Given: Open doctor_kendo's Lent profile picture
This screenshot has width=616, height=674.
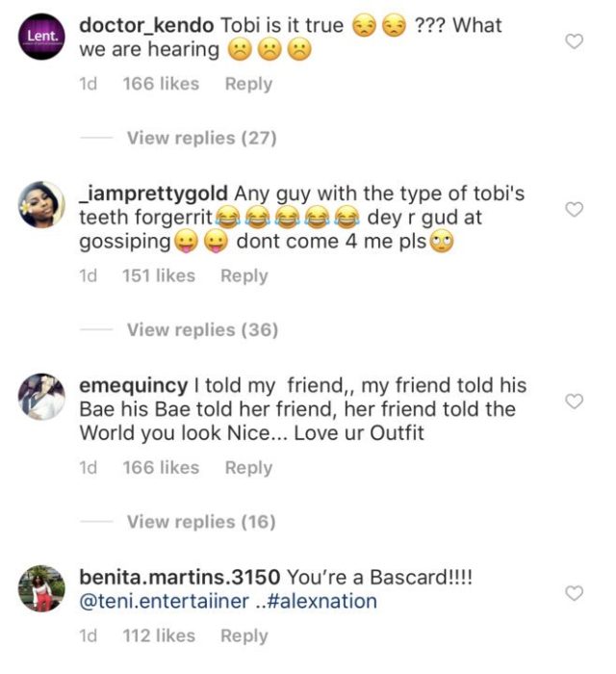Looking at the screenshot, I should 42,35.
